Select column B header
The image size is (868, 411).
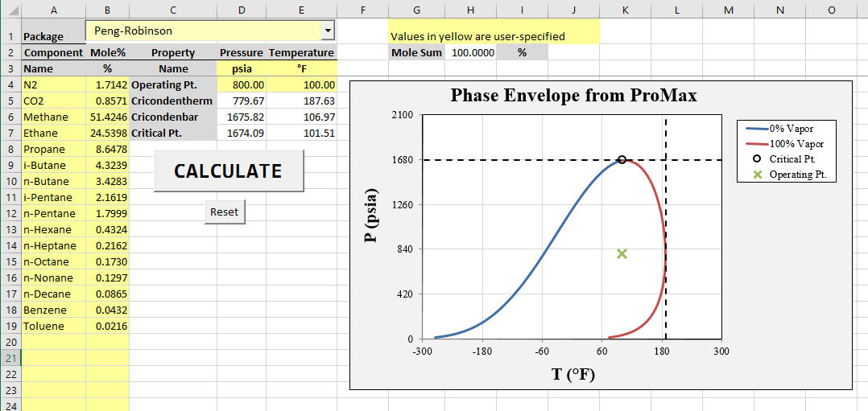point(107,10)
